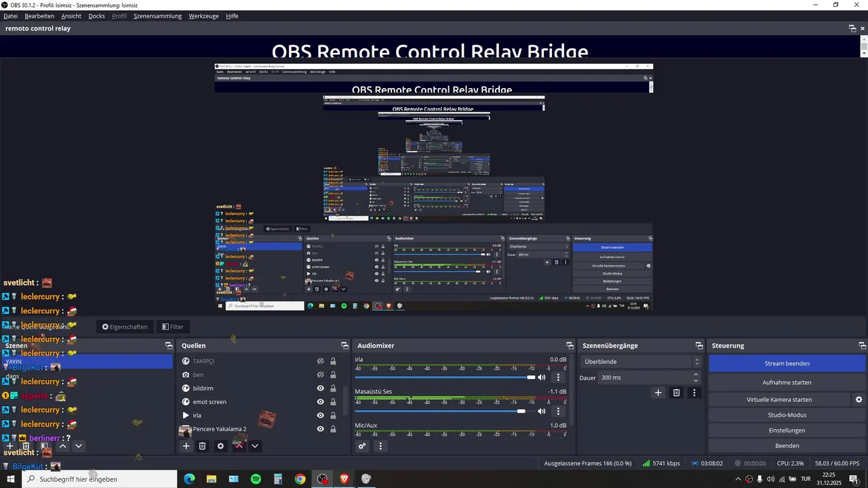Screen dimensions: 868x488
Task: Undock the Szenen panel
Action: pos(169,346)
